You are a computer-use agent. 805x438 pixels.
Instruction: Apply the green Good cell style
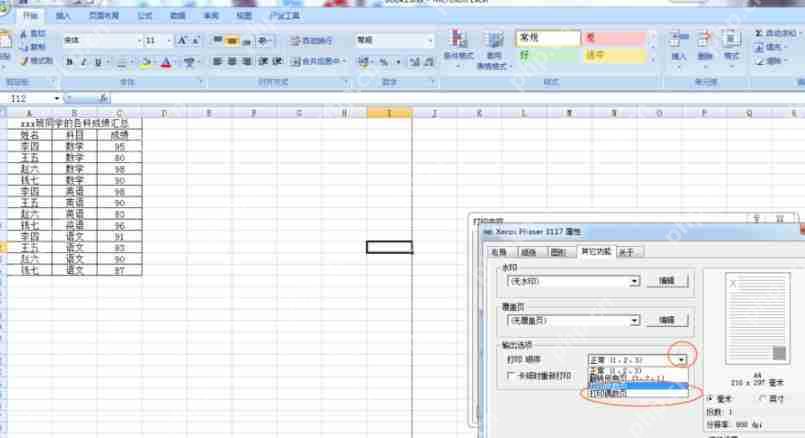pyautogui.click(x=548, y=55)
